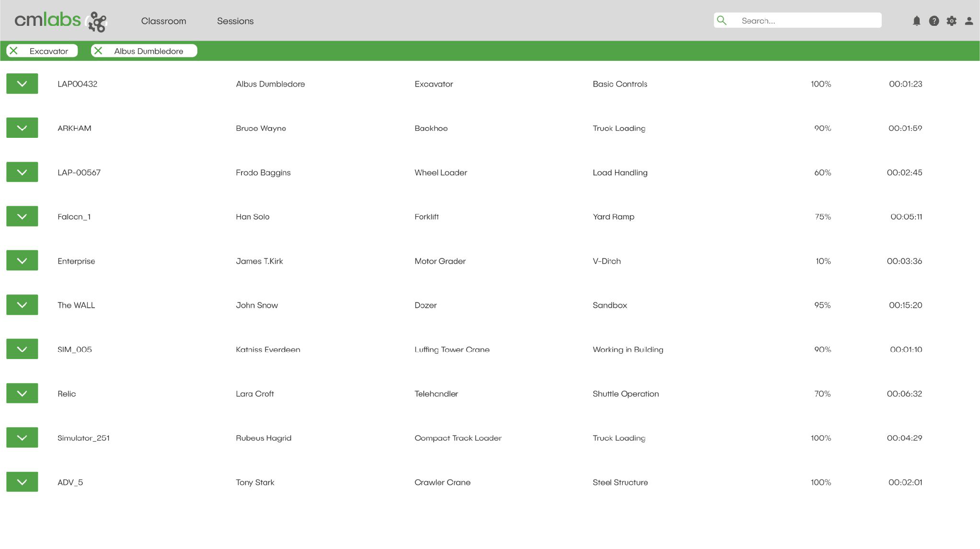Image resolution: width=980 pixels, height=549 pixels.
Task: Go to the Sessions tab
Action: tap(235, 21)
